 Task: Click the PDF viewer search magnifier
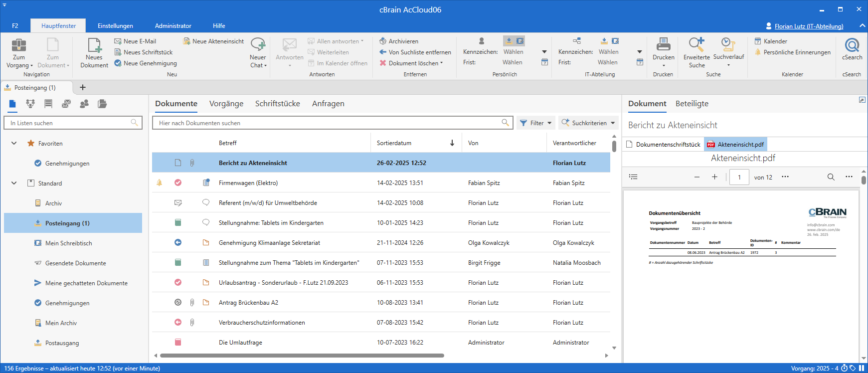[x=831, y=177]
